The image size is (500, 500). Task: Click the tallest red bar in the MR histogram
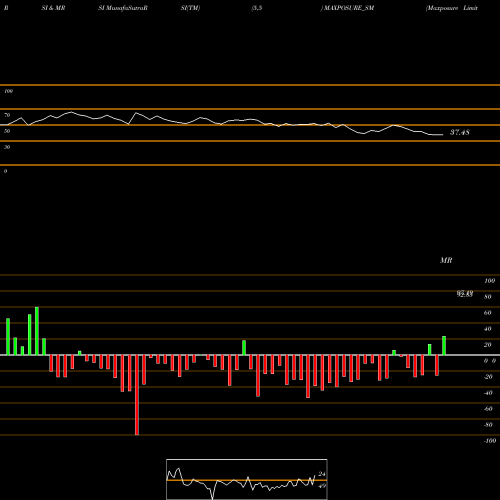tap(137, 395)
